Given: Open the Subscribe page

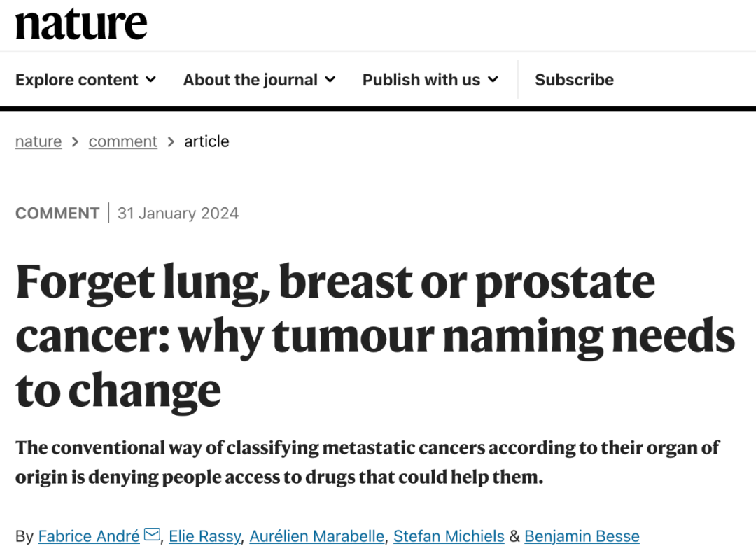Looking at the screenshot, I should 574,80.
